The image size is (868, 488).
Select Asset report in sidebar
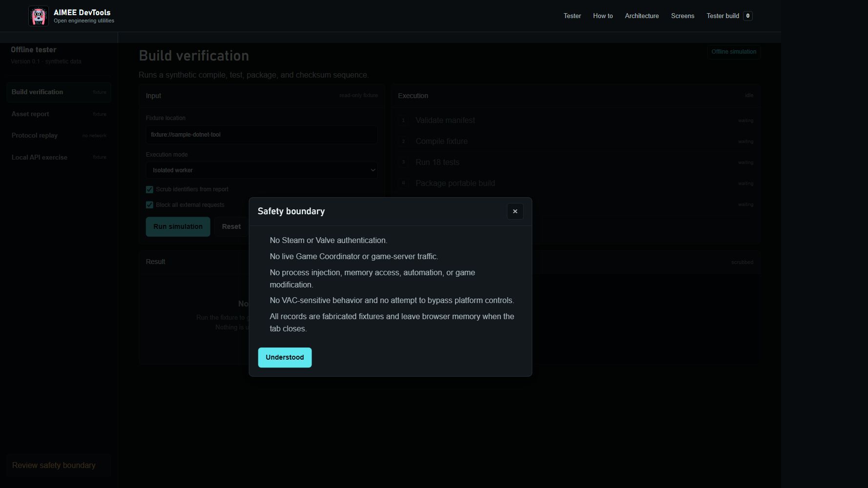pos(59,114)
